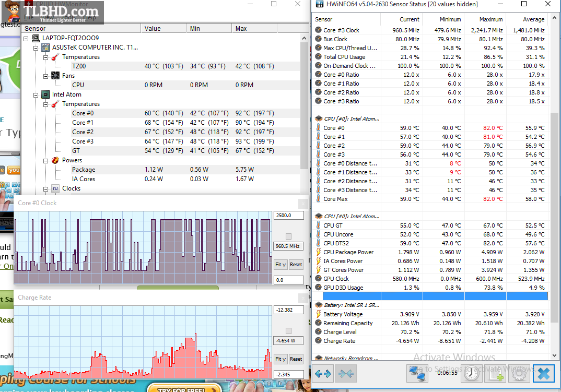Viewport: 561px width, 392px height.
Task: Click the collapse arrows icon in HWiNFO toolbar
Action: [346, 373]
